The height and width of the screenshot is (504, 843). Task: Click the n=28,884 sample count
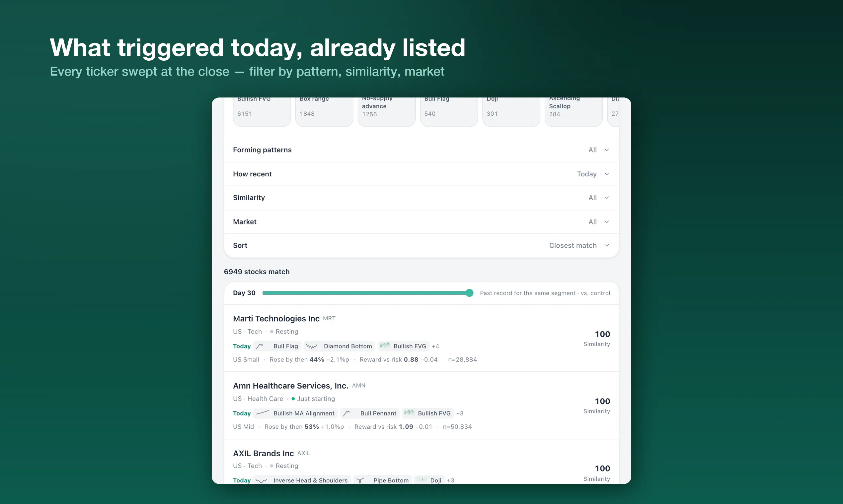point(462,359)
